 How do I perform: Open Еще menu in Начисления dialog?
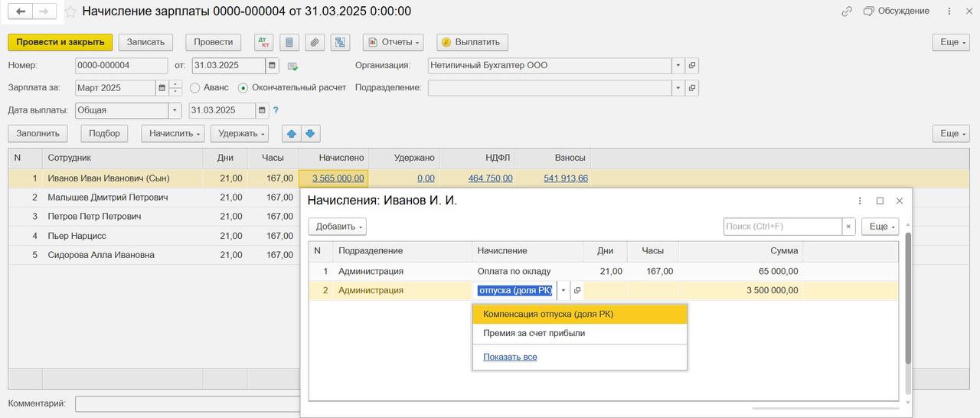coord(880,227)
